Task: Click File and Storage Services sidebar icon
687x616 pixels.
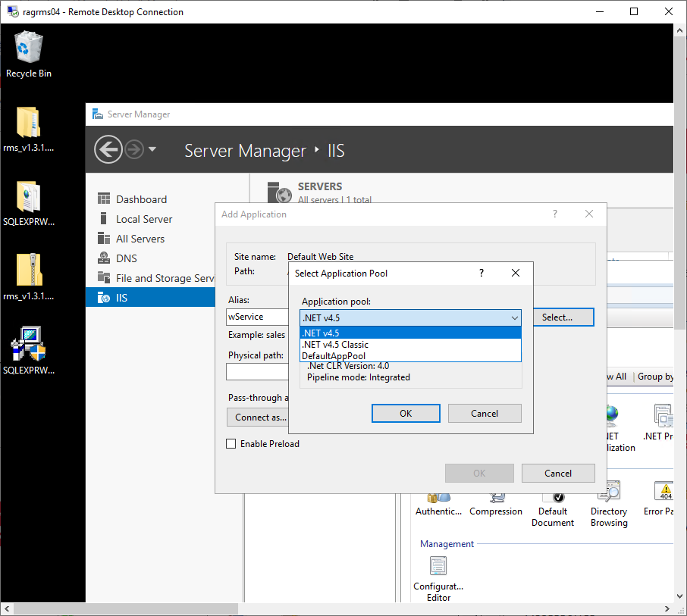Action: (104, 277)
